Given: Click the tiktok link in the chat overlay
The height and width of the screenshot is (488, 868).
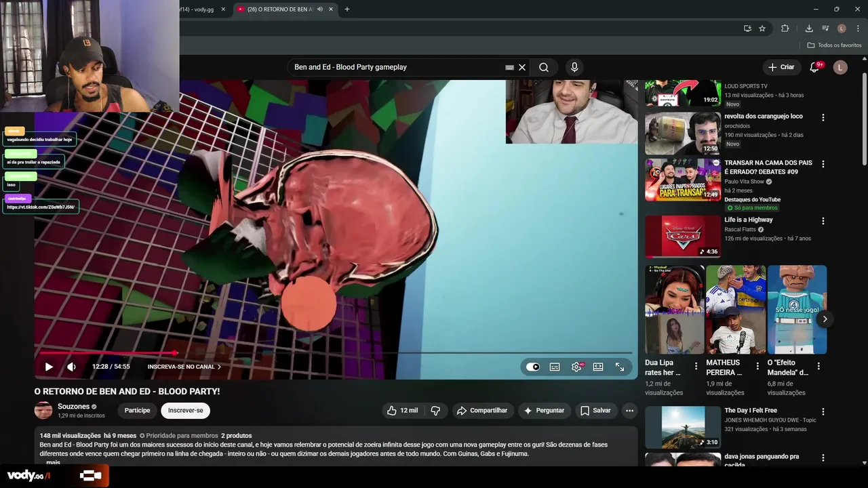Looking at the screenshot, I should click(41, 207).
